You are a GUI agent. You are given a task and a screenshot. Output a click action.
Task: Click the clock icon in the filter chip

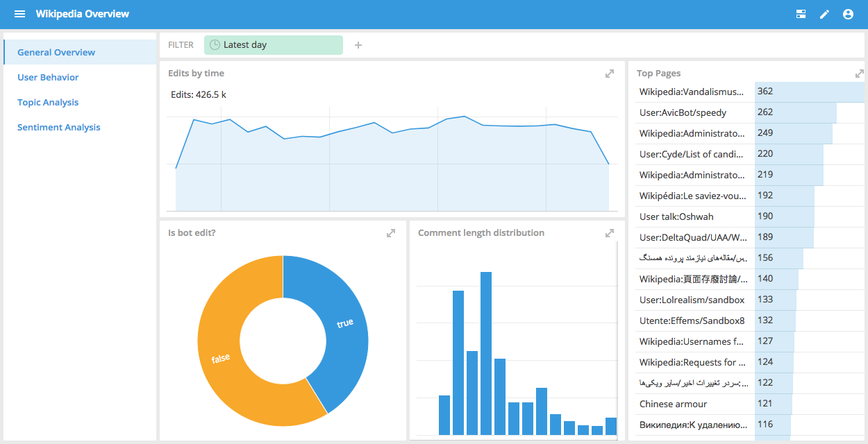[215, 45]
